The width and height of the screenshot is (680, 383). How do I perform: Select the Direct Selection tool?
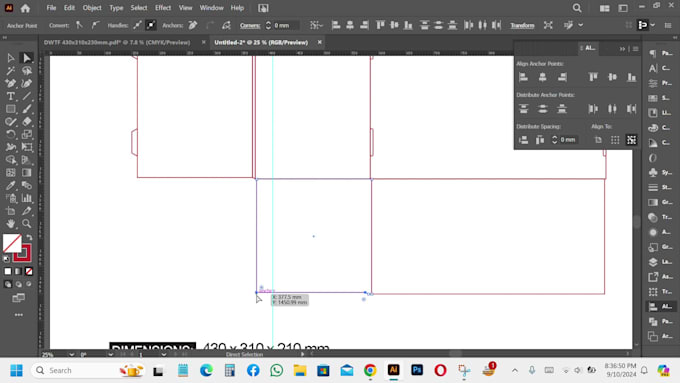pos(27,58)
